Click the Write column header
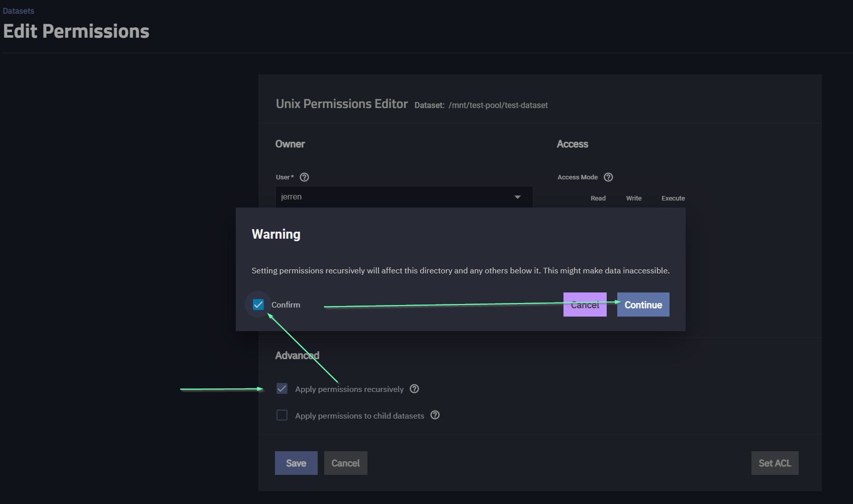 point(634,198)
